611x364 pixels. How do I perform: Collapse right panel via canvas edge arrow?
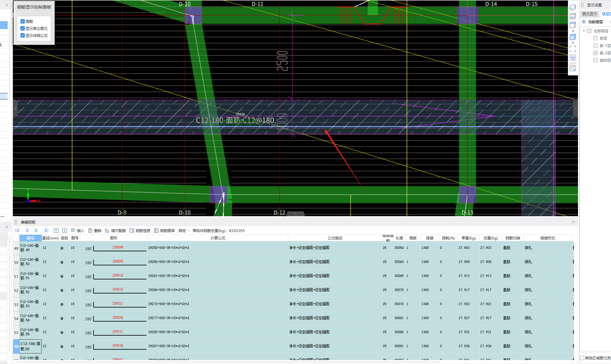point(576,108)
